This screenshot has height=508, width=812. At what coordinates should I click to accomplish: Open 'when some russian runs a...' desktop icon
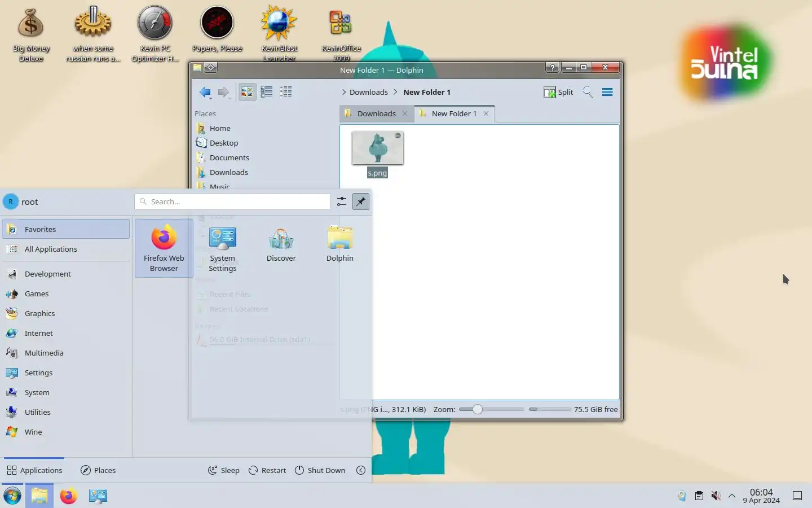coord(93,34)
